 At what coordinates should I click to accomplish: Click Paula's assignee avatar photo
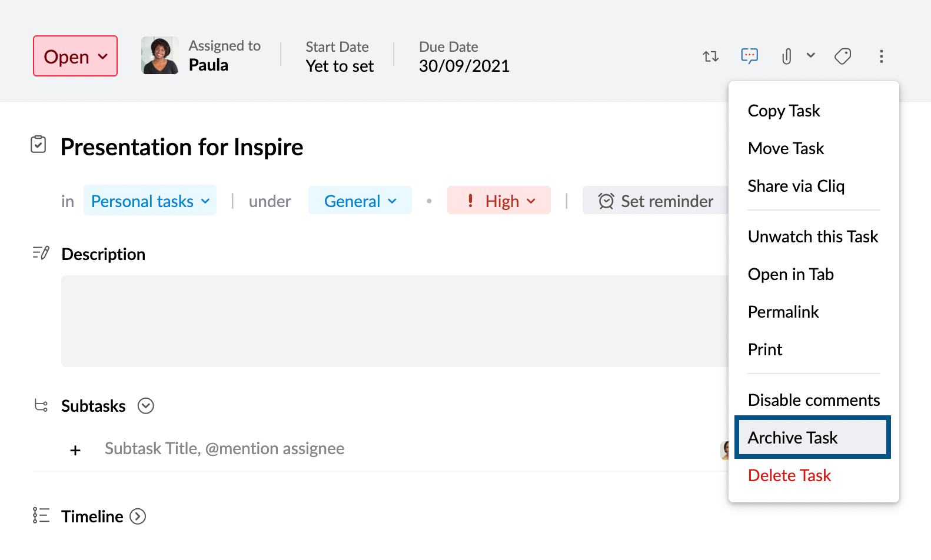pos(159,56)
